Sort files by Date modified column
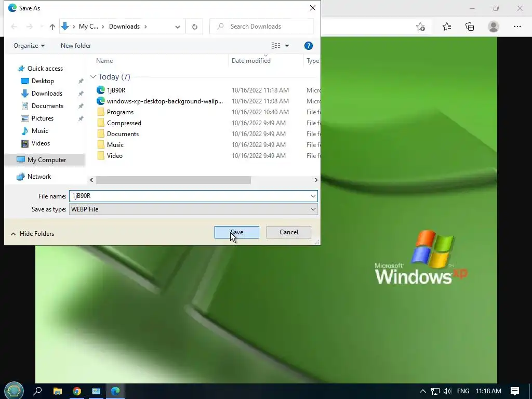Viewport: 532px width, 399px height. pyautogui.click(x=251, y=61)
